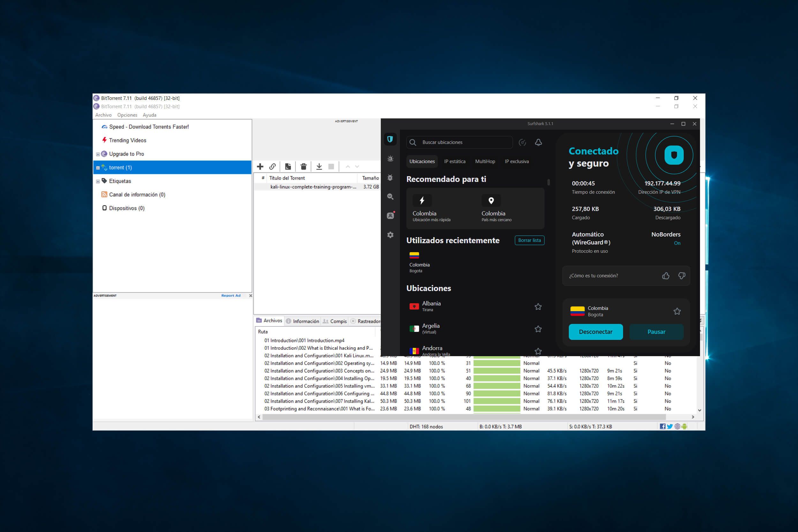This screenshot has width=798, height=532.
Task: Select Colombia fastest location card
Action: 440,208
